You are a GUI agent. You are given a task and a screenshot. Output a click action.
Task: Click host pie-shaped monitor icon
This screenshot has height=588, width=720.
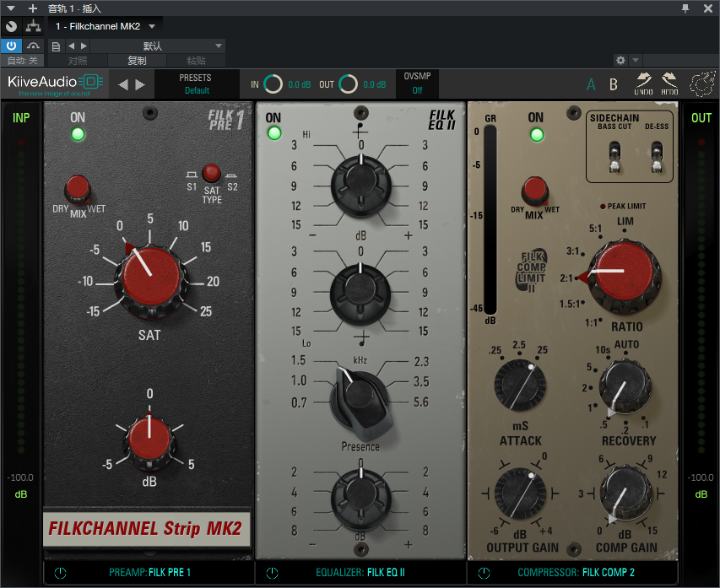click(x=11, y=27)
